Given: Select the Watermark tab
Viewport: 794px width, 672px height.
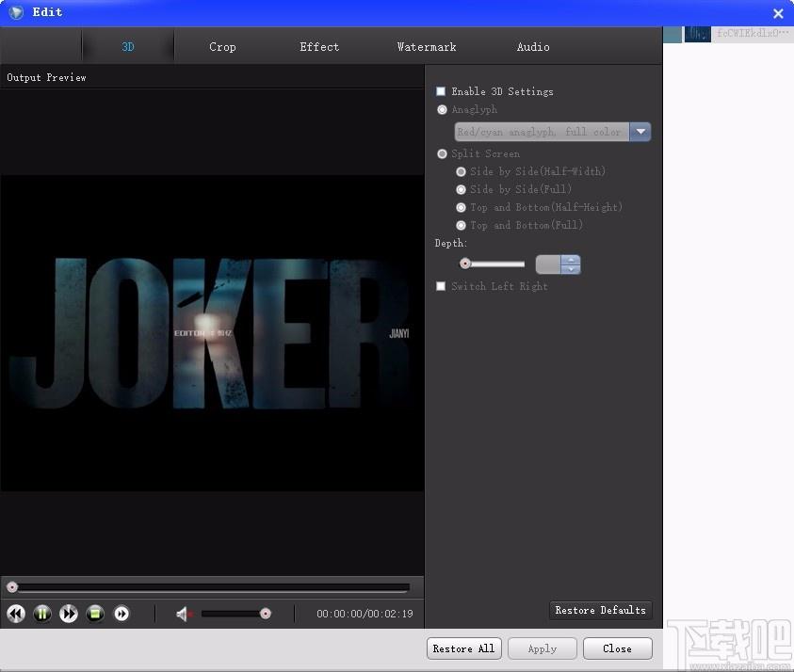Looking at the screenshot, I should (x=427, y=46).
